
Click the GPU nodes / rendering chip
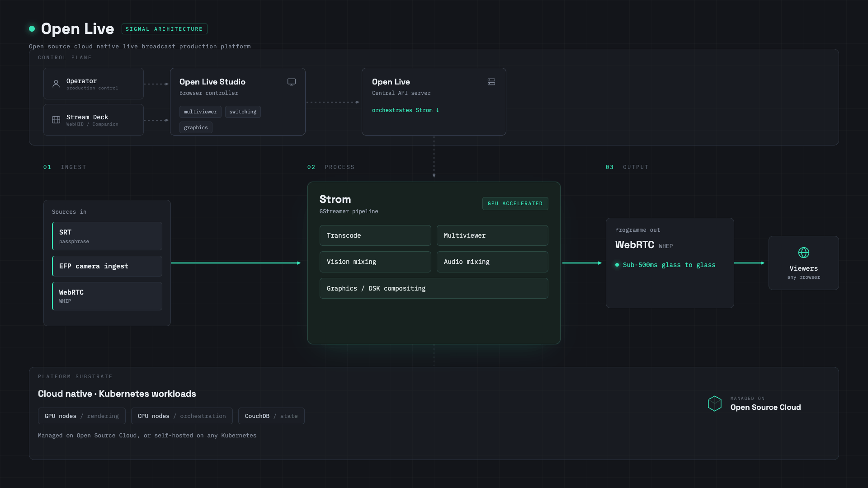82,416
